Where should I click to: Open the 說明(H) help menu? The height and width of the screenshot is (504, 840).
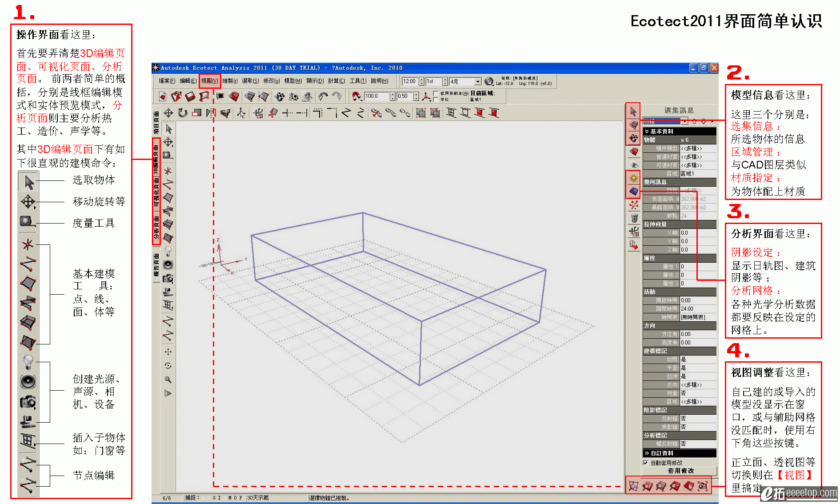pyautogui.click(x=380, y=81)
